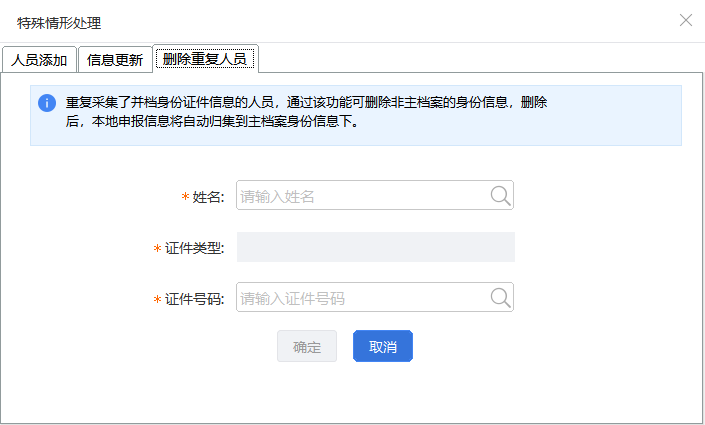Viewport: 705px width, 425px height.
Task: Click the 姓名 field label
Action: 208,197
